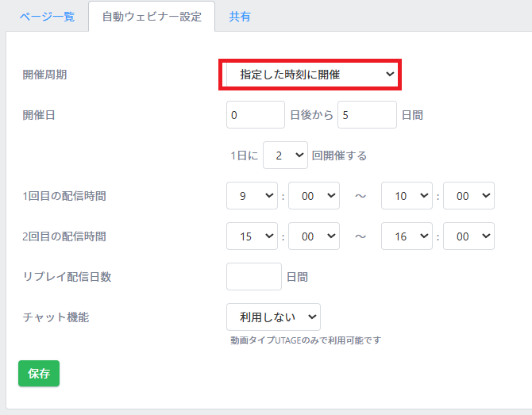
Task: Open the 1日に sessions-per-day dropdown
Action: coord(285,156)
